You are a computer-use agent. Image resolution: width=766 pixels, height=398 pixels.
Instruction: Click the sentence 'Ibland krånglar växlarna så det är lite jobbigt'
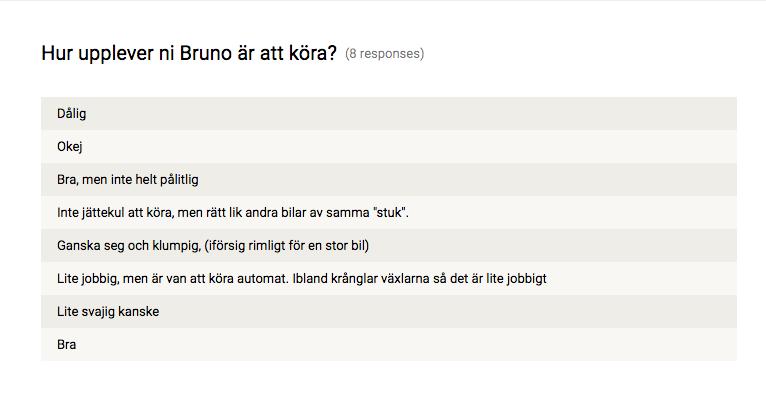pos(420,278)
